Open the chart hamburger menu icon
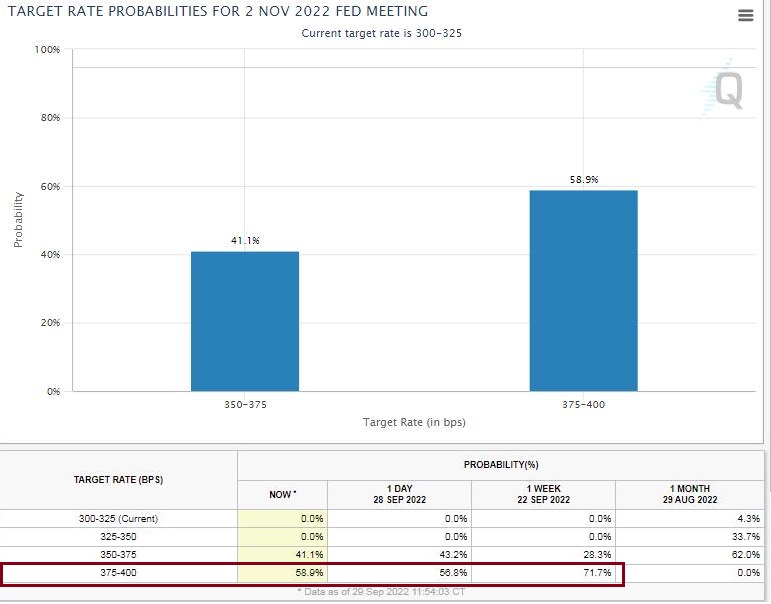 click(745, 16)
